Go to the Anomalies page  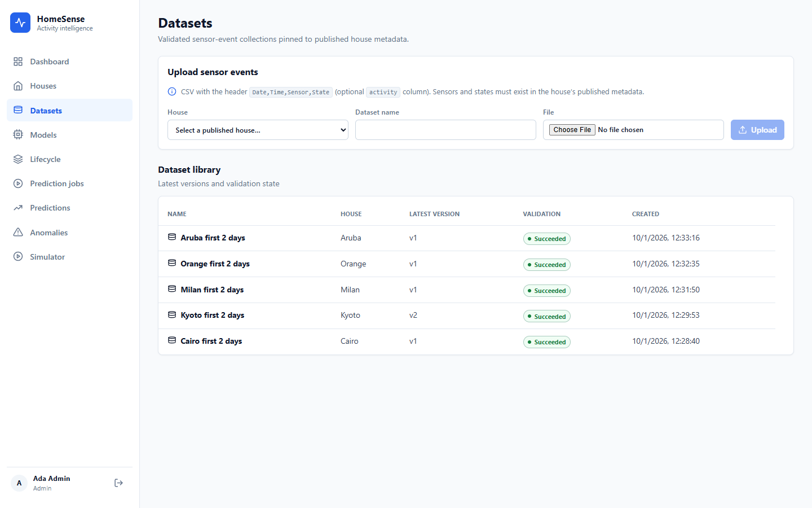[x=69, y=233]
